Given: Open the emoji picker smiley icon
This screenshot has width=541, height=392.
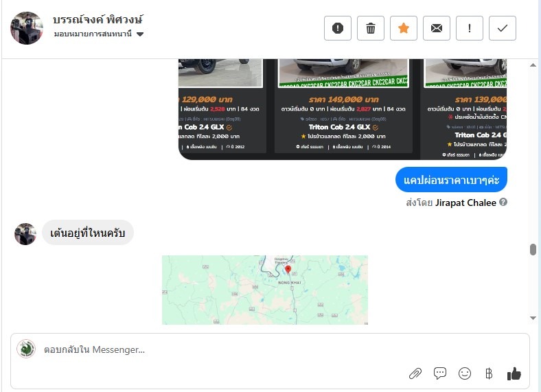Looking at the screenshot, I should (464, 373).
